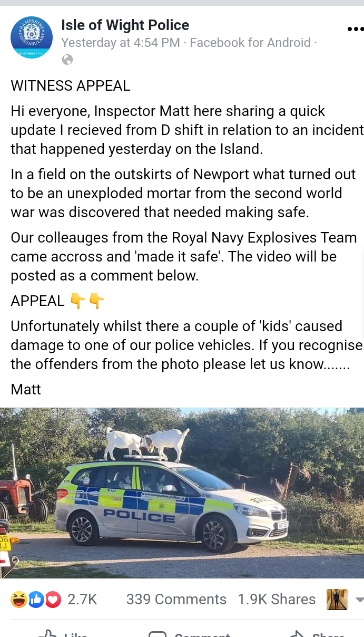Tap the Like thumb icon below post
The width and height of the screenshot is (364, 637).
pyautogui.click(x=47, y=633)
